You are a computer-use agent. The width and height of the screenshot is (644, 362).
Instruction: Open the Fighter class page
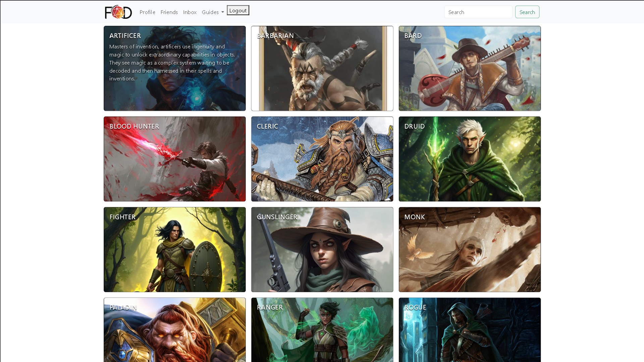[x=174, y=249]
